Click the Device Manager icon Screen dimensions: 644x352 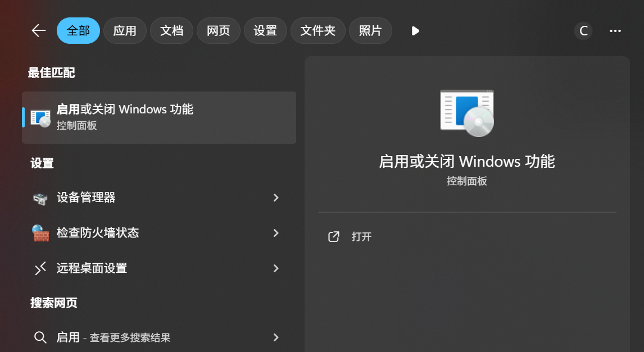coord(40,199)
